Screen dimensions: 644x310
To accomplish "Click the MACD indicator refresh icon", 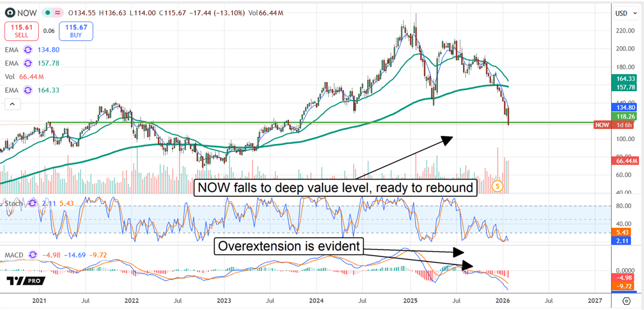I will (32, 255).
